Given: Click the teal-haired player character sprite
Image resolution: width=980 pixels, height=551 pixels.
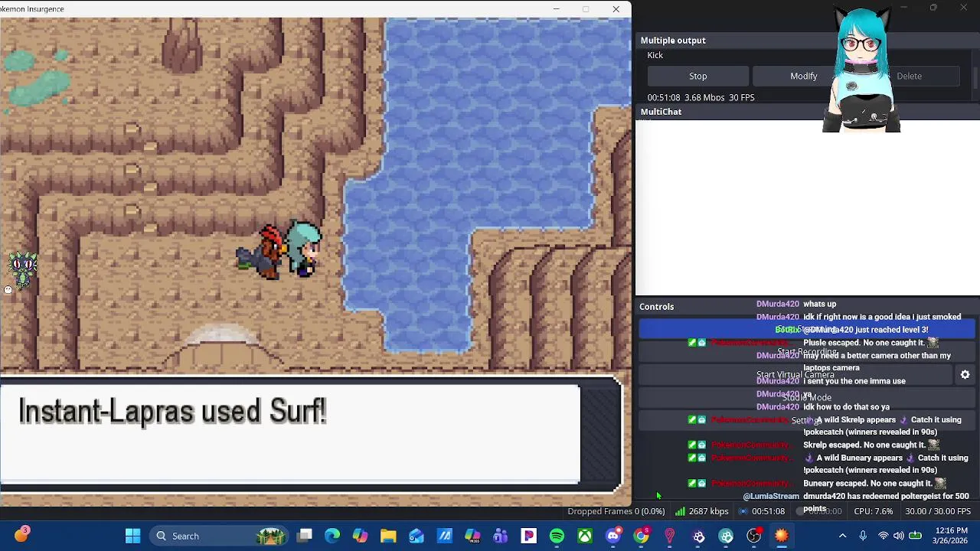Looking at the screenshot, I should tap(305, 248).
